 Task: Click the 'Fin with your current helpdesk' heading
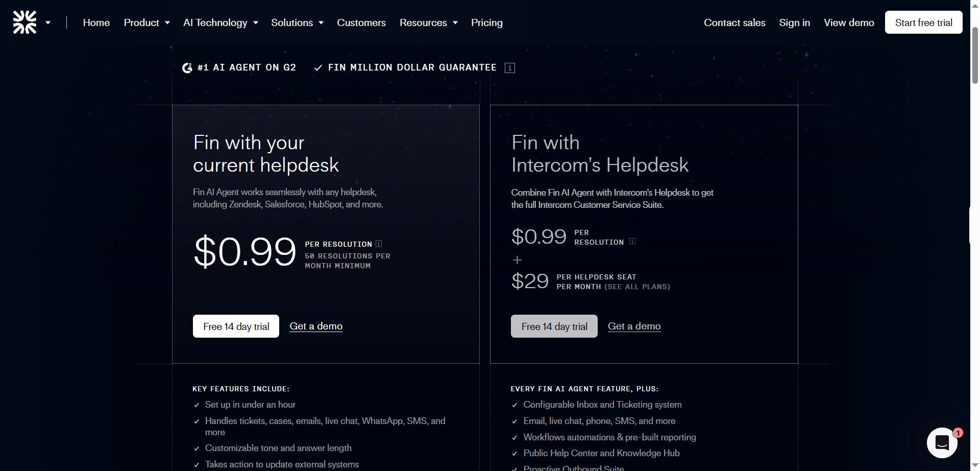coord(266,153)
